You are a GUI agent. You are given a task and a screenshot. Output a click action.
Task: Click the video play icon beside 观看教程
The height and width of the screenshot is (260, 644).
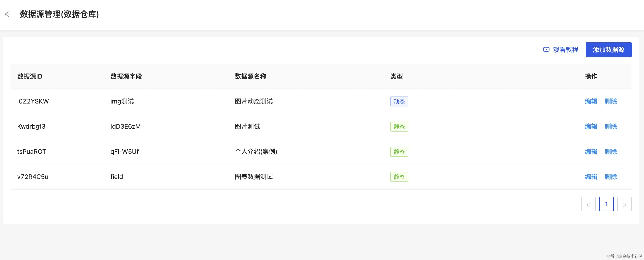[546, 50]
